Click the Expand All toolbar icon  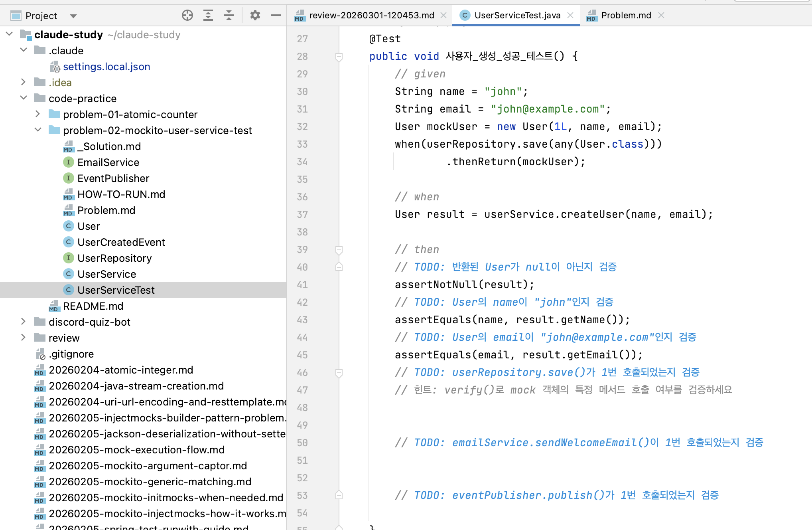pos(208,16)
